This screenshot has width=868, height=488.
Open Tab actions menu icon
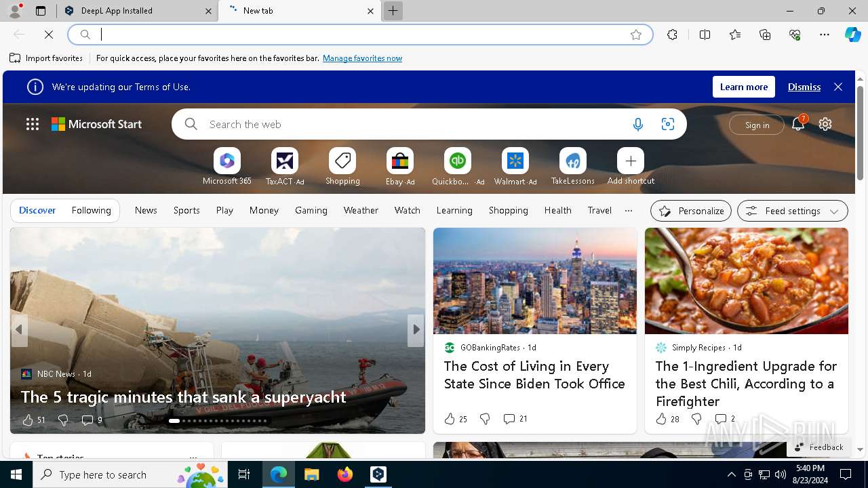pyautogui.click(x=41, y=11)
